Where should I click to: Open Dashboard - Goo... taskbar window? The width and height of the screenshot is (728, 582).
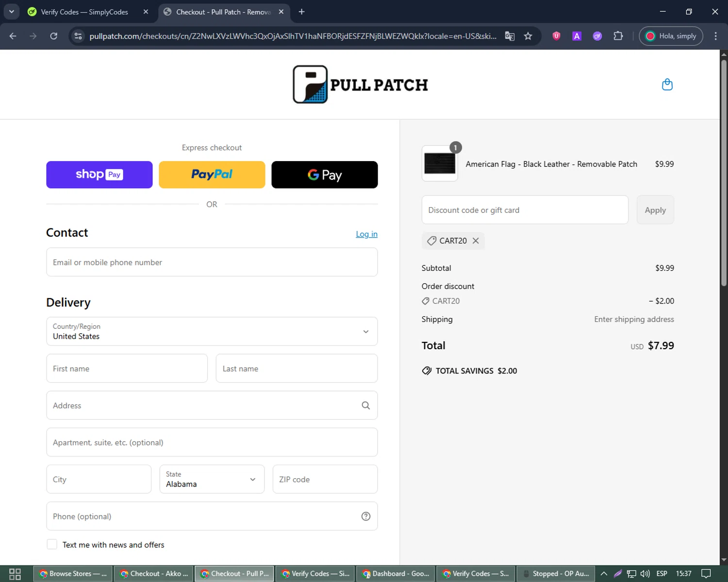tap(396, 574)
